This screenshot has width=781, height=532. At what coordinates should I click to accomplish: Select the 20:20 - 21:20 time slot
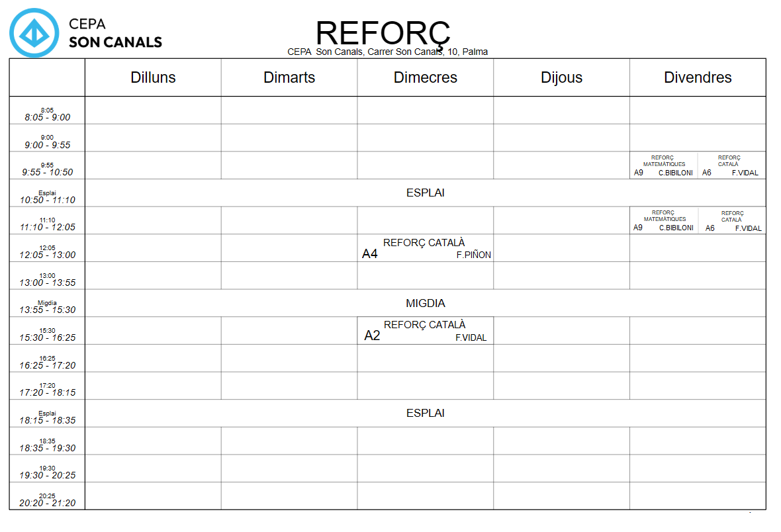(47, 500)
